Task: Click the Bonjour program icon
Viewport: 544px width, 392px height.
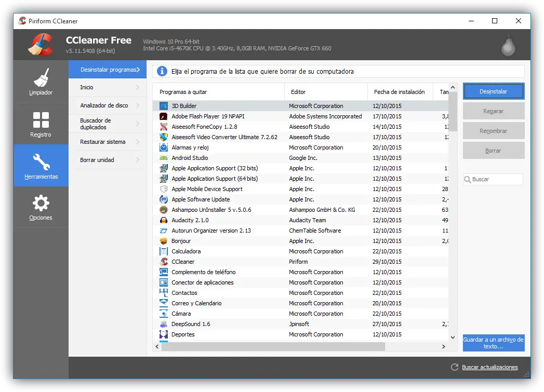Action: click(164, 241)
